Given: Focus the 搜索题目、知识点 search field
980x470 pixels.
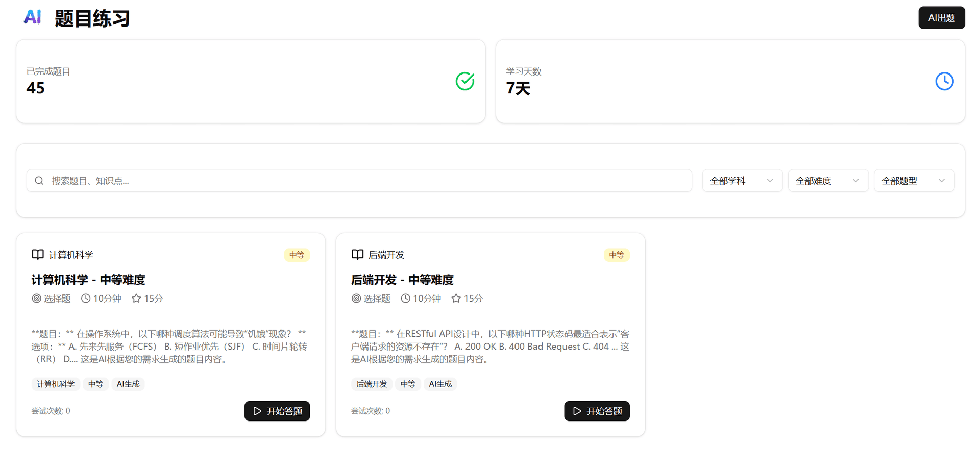Looking at the screenshot, I should tap(367, 181).
